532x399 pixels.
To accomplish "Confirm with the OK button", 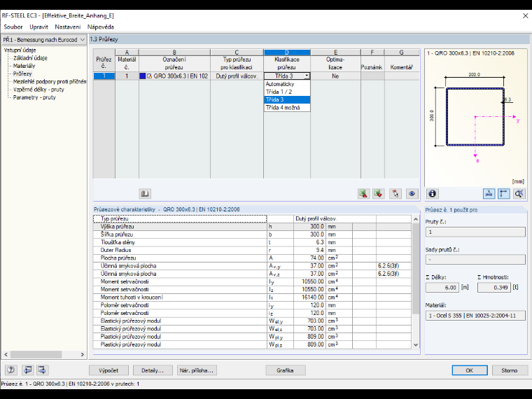I will (469, 370).
